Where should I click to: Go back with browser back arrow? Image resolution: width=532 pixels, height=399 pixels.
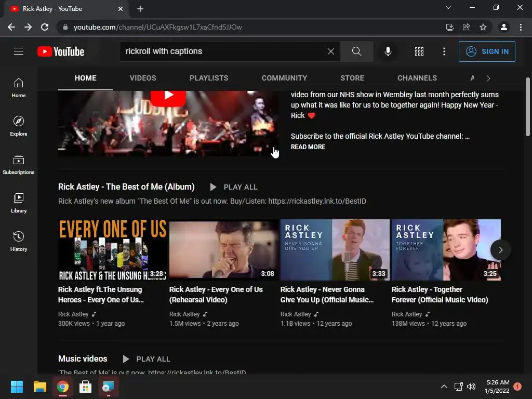[x=11, y=27]
